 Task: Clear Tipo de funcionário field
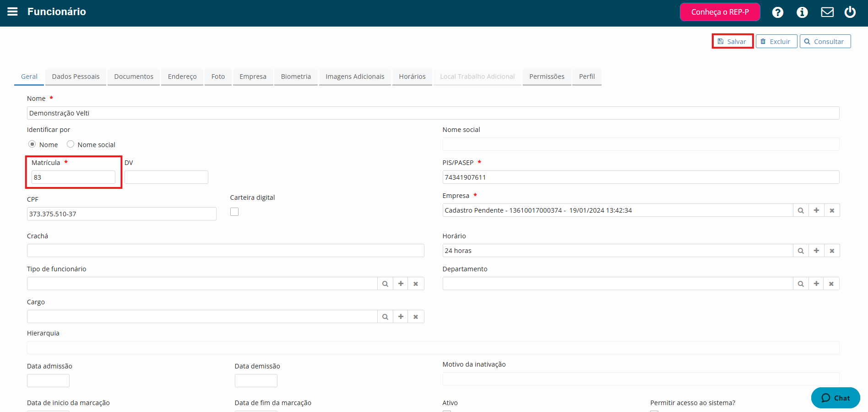pos(416,284)
